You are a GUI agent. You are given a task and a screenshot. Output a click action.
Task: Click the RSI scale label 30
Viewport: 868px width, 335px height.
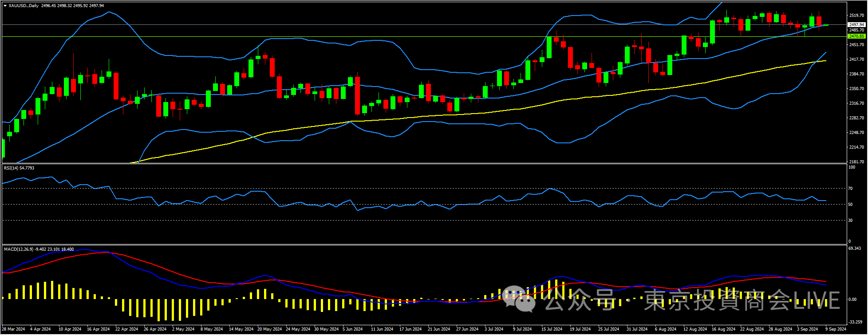[x=851, y=221]
